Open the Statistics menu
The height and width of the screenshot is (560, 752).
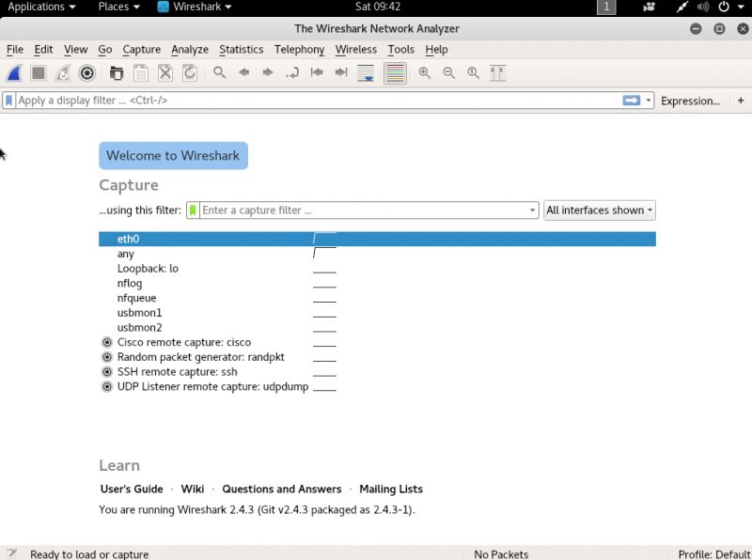coord(241,49)
